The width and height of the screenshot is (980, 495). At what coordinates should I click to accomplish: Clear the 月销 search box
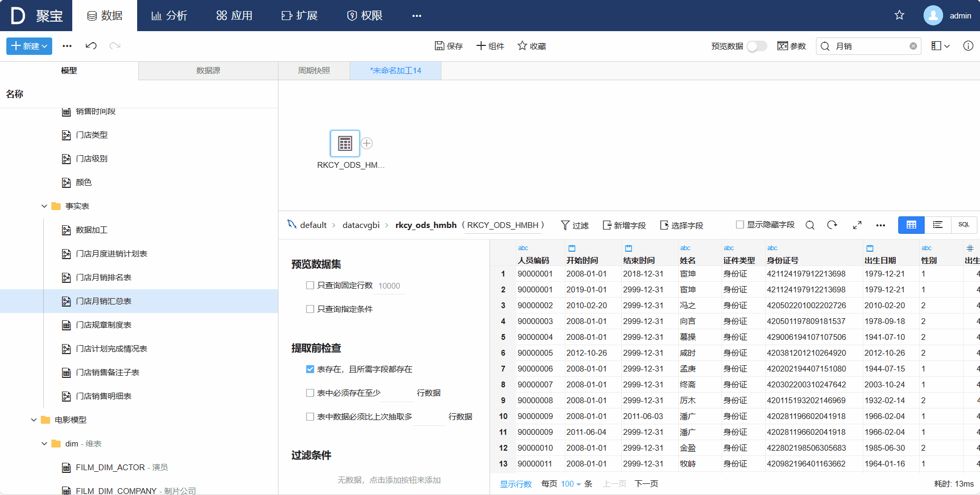[x=913, y=46]
